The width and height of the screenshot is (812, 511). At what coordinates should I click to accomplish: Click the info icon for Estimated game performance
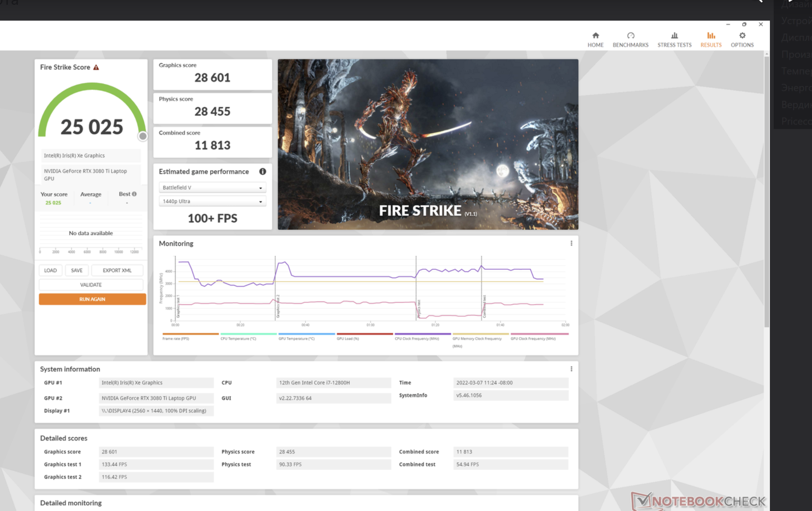coord(263,171)
